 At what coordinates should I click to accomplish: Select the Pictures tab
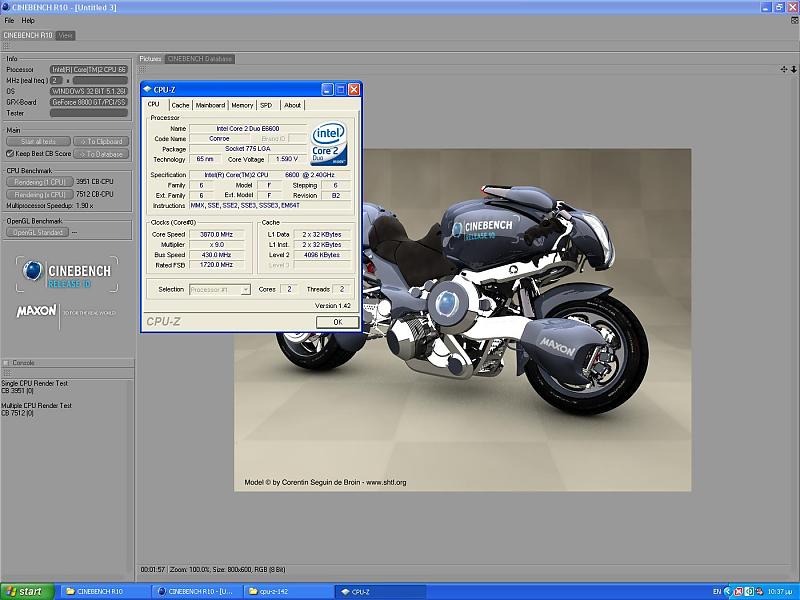151,59
